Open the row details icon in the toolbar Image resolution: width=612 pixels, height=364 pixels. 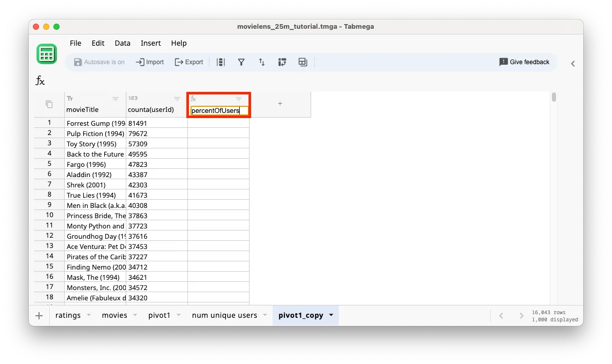pos(221,62)
